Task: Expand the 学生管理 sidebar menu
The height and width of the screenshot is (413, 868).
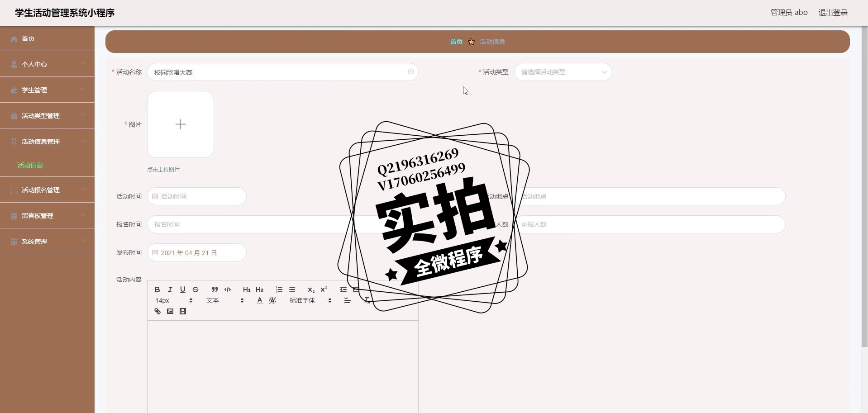Action: click(x=48, y=90)
